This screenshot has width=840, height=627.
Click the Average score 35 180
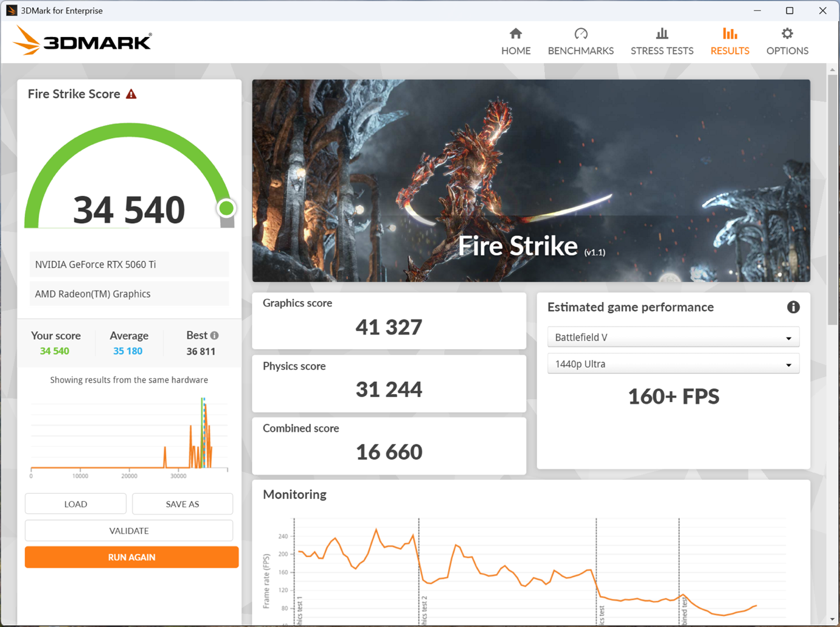(128, 351)
